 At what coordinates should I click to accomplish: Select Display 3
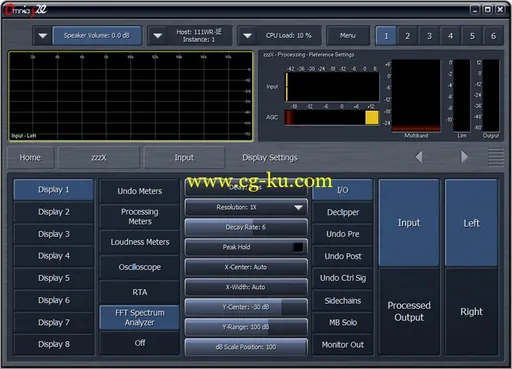pos(53,234)
